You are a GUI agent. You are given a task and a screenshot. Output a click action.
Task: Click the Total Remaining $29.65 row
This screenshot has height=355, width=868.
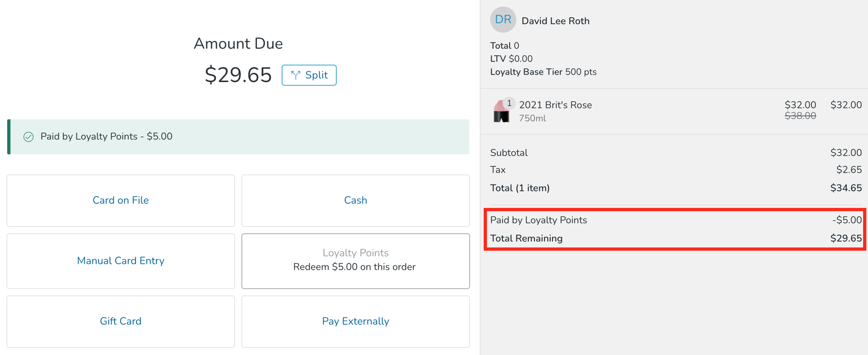coord(673,238)
